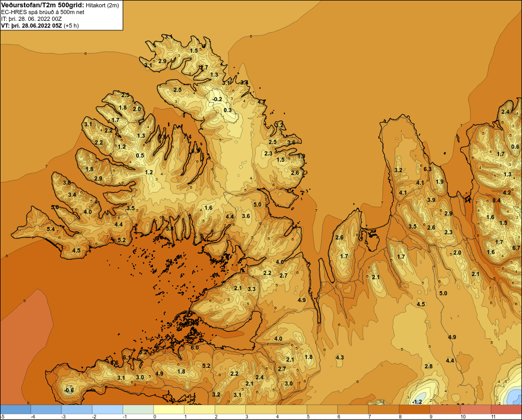Pick the legend color band between 10 and 11
Screen dimensions: 522x420
tap(476, 409)
